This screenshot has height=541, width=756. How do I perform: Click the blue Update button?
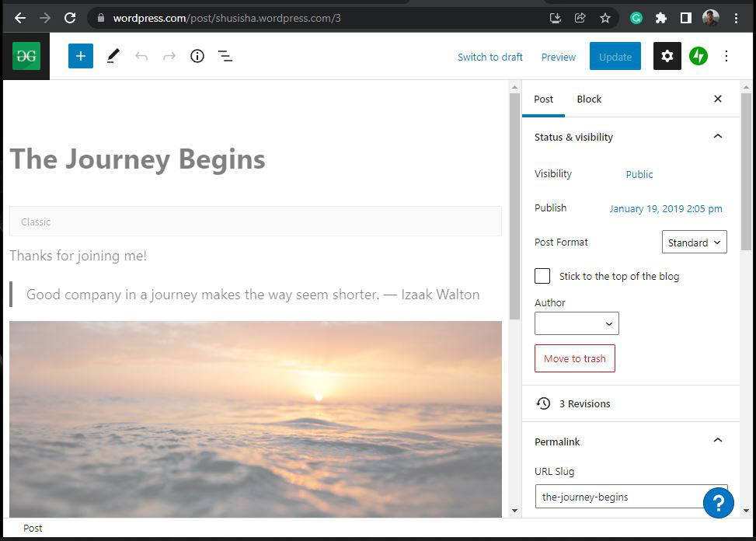pyautogui.click(x=615, y=56)
